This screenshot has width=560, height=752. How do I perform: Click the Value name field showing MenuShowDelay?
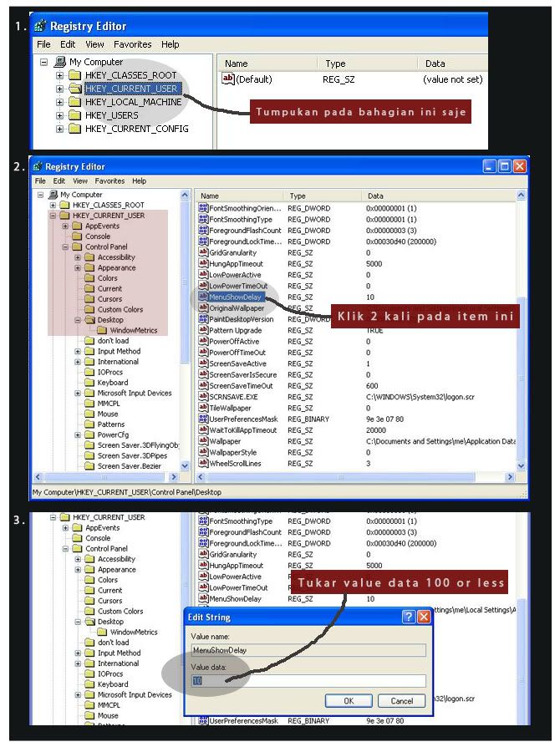click(x=308, y=650)
